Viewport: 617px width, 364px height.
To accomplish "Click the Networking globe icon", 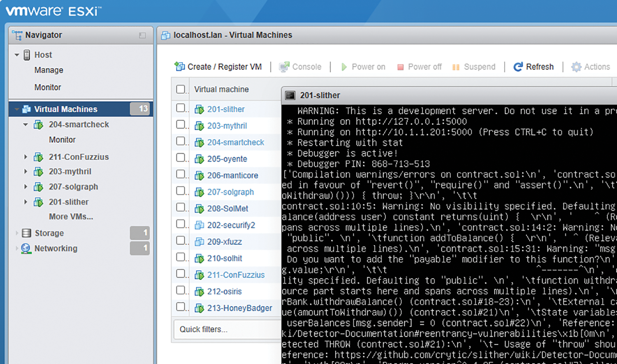I will (26, 248).
